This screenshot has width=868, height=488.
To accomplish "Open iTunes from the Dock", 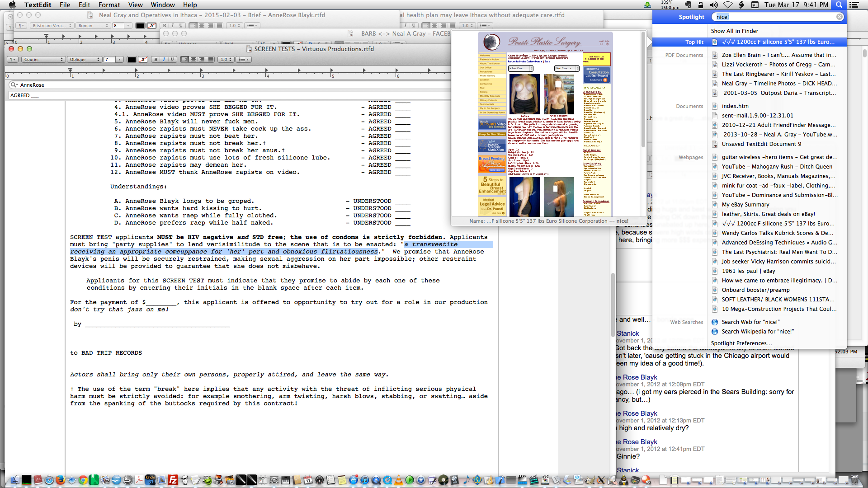I will (x=364, y=480).
